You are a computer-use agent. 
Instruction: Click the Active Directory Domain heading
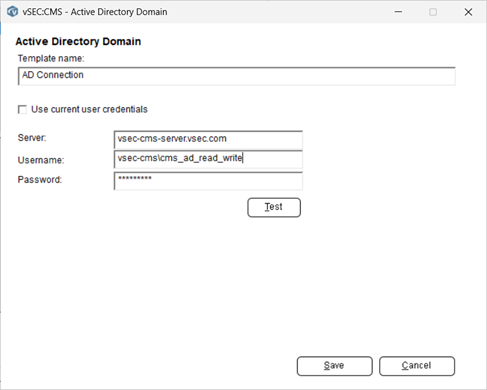[x=78, y=41]
